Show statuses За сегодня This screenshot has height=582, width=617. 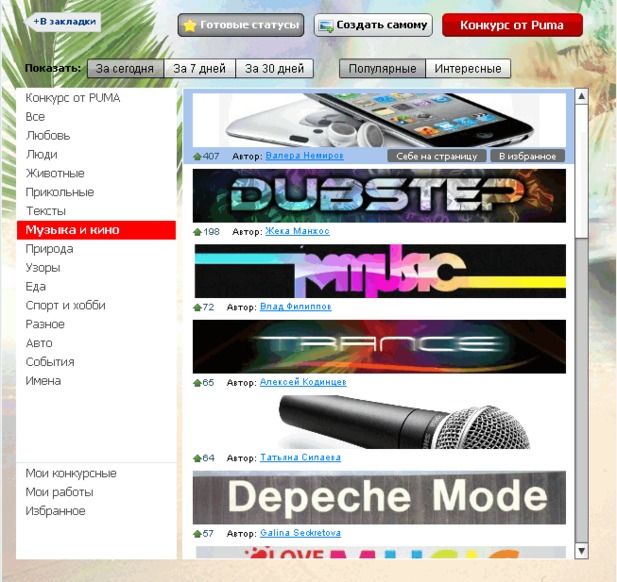tap(125, 68)
